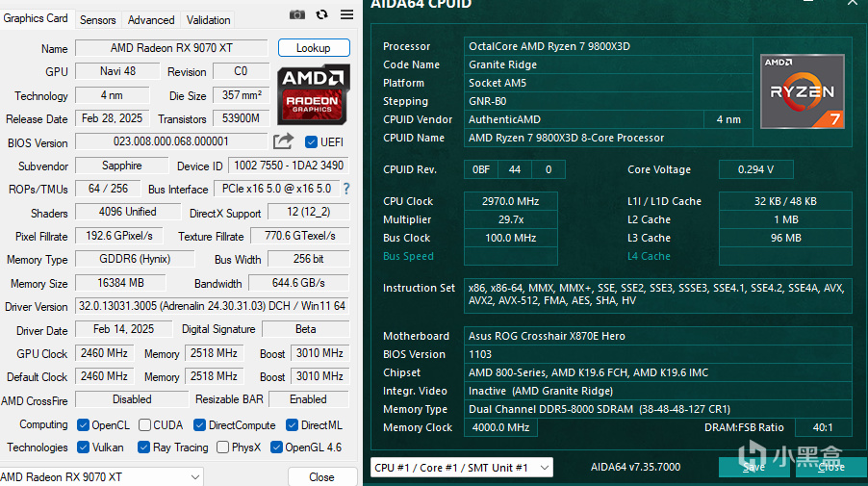Click the Ryzen 7 processor logo
Screen dimensions: 868x486
[803, 91]
